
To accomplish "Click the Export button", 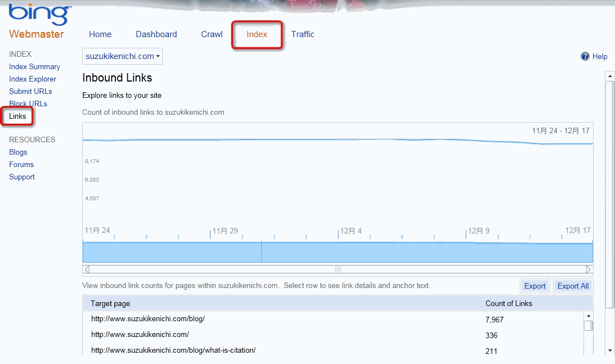I will [x=534, y=286].
